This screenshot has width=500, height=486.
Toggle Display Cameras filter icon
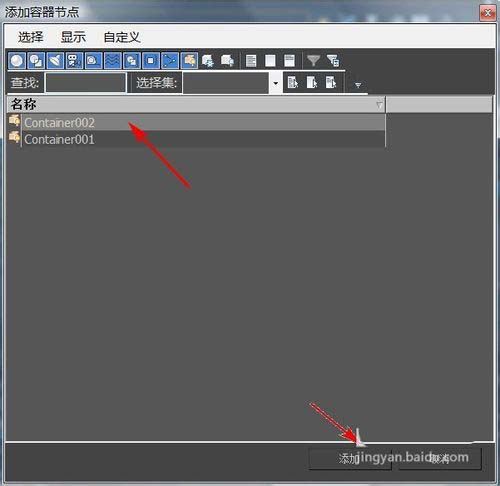74,61
